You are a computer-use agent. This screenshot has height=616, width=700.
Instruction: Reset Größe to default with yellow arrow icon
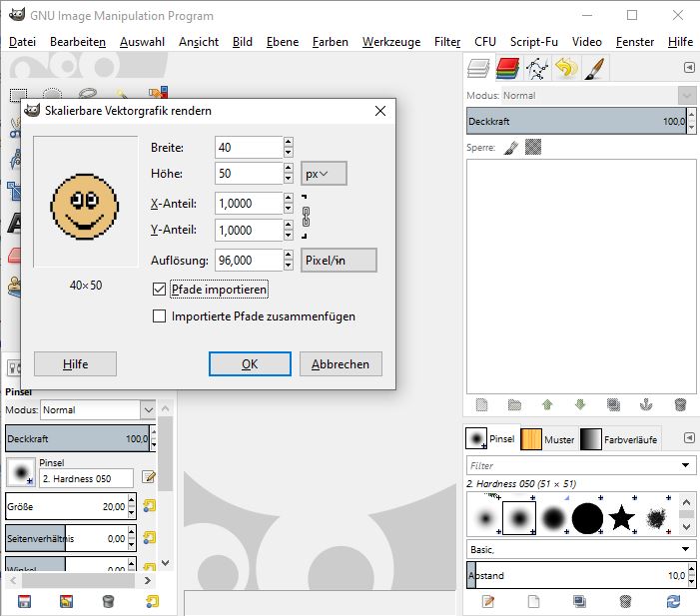pos(150,506)
